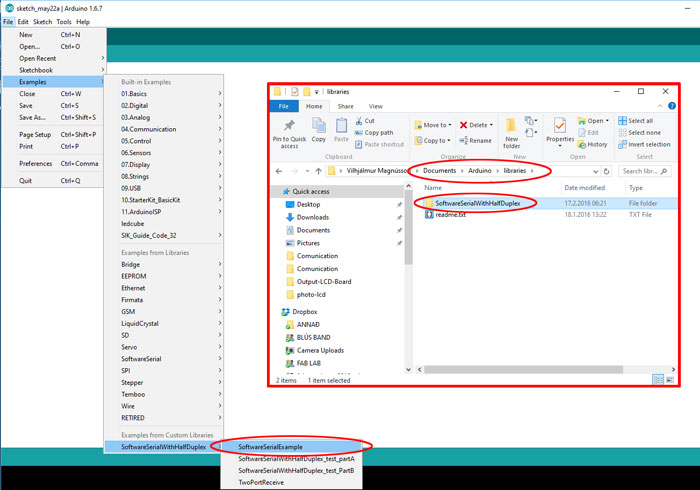The image size is (700, 490).
Task: Click the Copy icon in Clipboard group
Action: [x=319, y=125]
